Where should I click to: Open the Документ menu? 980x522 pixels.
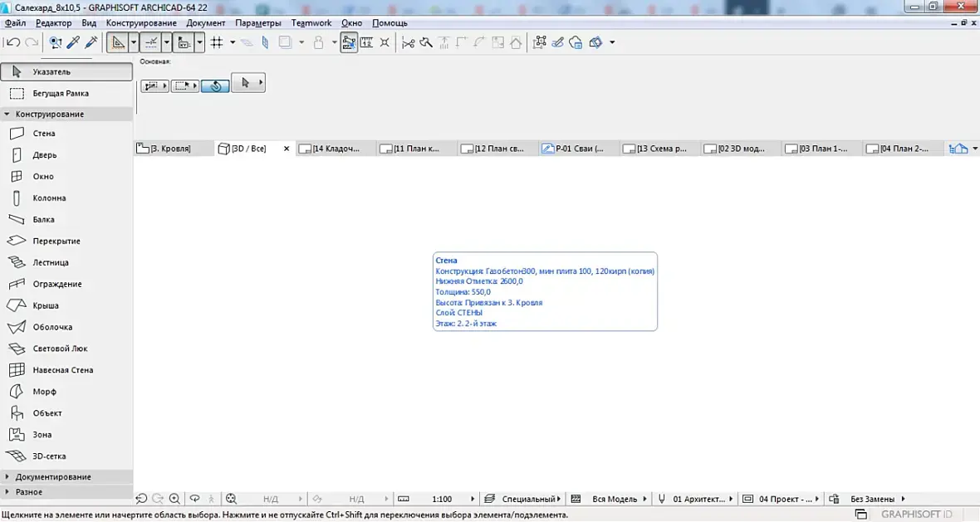coord(206,23)
